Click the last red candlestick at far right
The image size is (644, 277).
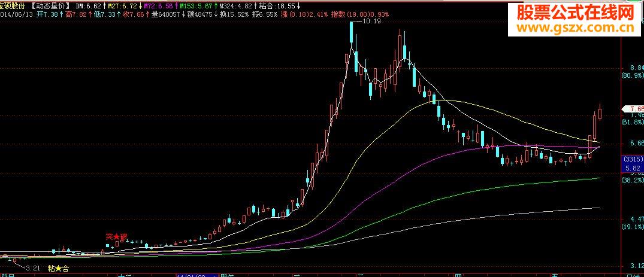(x=600, y=112)
